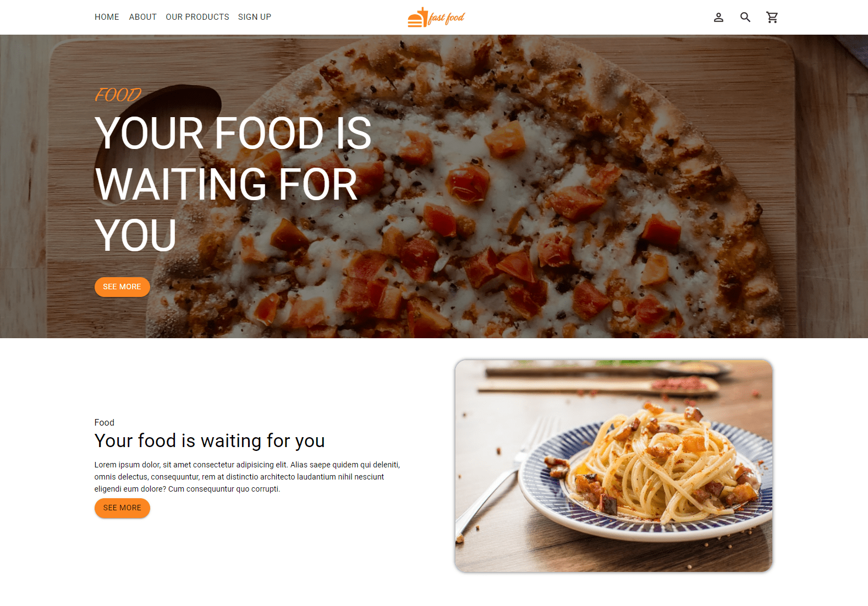
Task: Click the small 'Food' label above heading
Action: pyautogui.click(x=105, y=422)
